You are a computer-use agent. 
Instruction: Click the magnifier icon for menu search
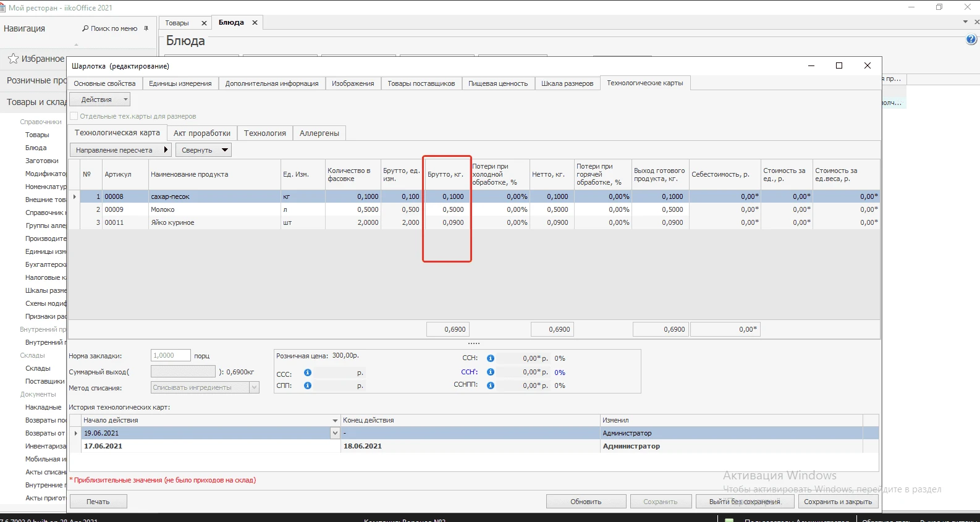85,28
